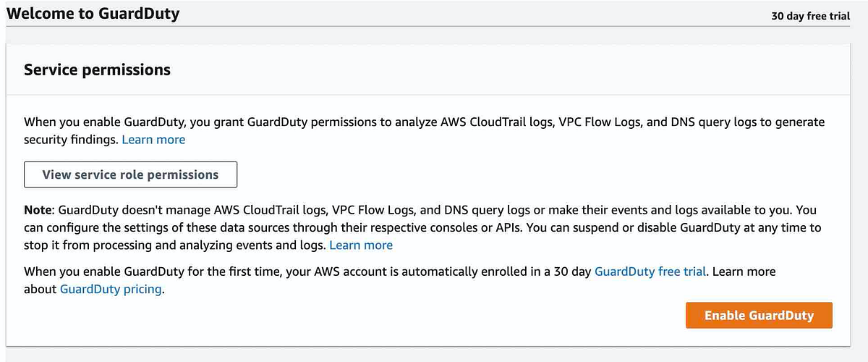Image resolution: width=868 pixels, height=362 pixels.
Task: Click the orange Enable GuardDuty button
Action: coord(759,316)
